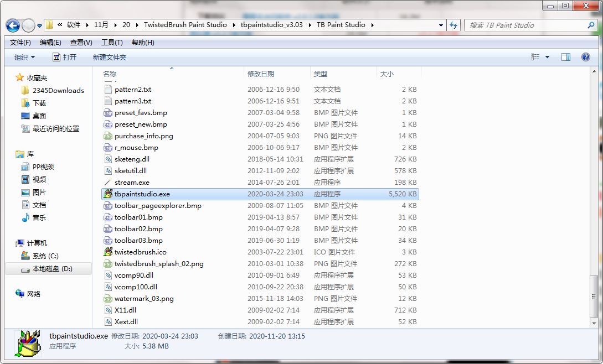Select the vcomp90.dll file icon
Image resolution: width=603 pixels, height=364 pixels.
click(x=108, y=275)
